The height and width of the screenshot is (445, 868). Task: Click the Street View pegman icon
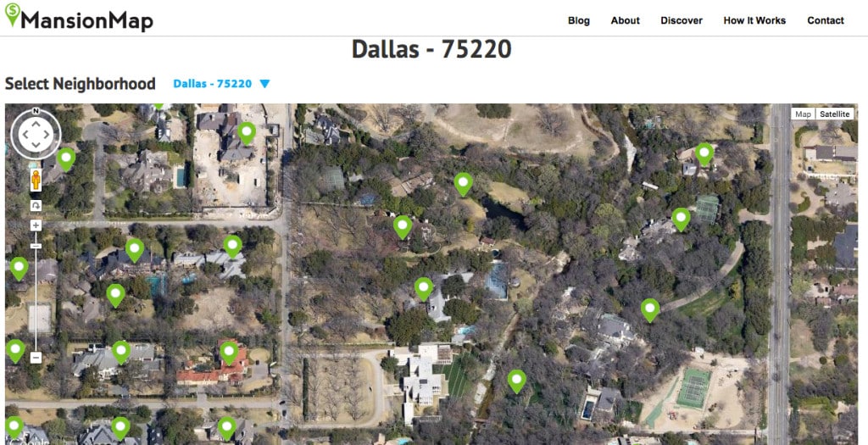(36, 181)
